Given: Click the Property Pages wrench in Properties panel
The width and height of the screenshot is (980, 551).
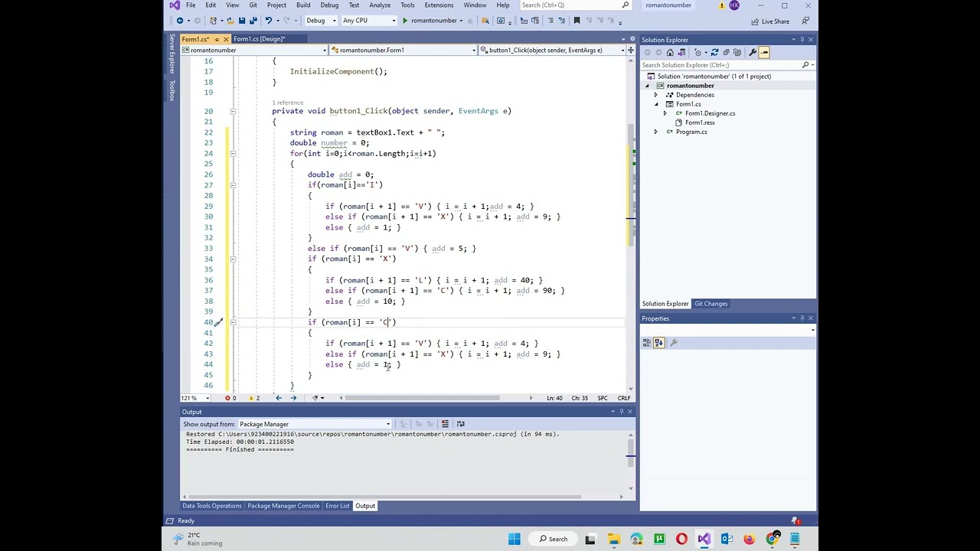Looking at the screenshot, I should point(674,343).
